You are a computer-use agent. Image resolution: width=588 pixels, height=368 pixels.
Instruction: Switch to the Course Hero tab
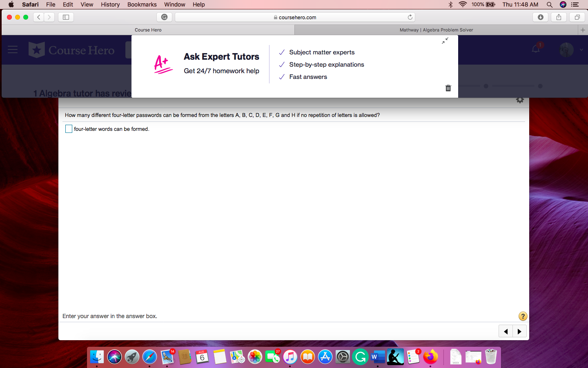148,30
